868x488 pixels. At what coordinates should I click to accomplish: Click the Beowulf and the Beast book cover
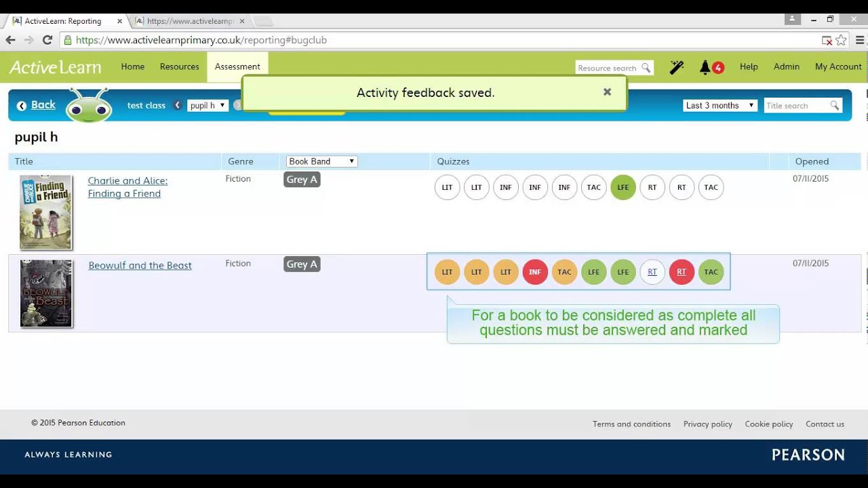tap(46, 293)
